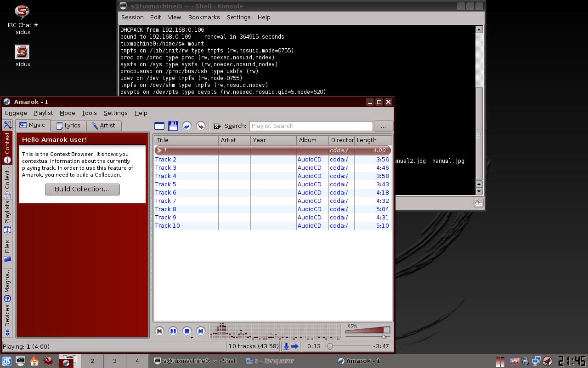Open the Home folder panel icon
Image resolution: width=588 pixels, height=368 pixels.
coord(34,361)
